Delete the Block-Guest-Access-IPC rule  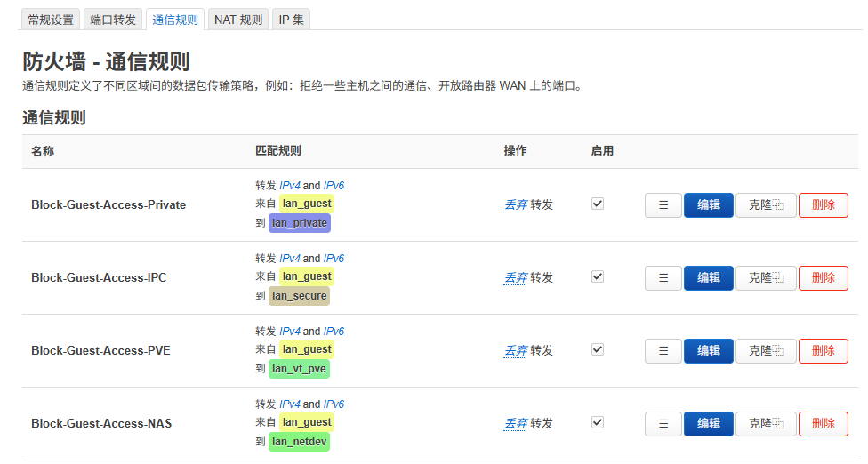coord(823,278)
